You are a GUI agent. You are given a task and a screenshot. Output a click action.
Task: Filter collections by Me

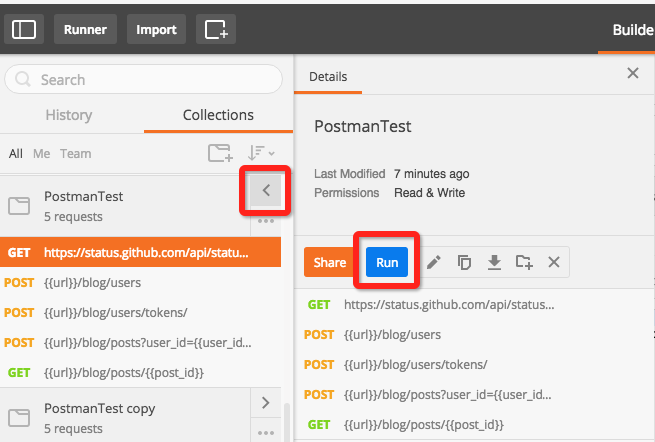(x=41, y=154)
